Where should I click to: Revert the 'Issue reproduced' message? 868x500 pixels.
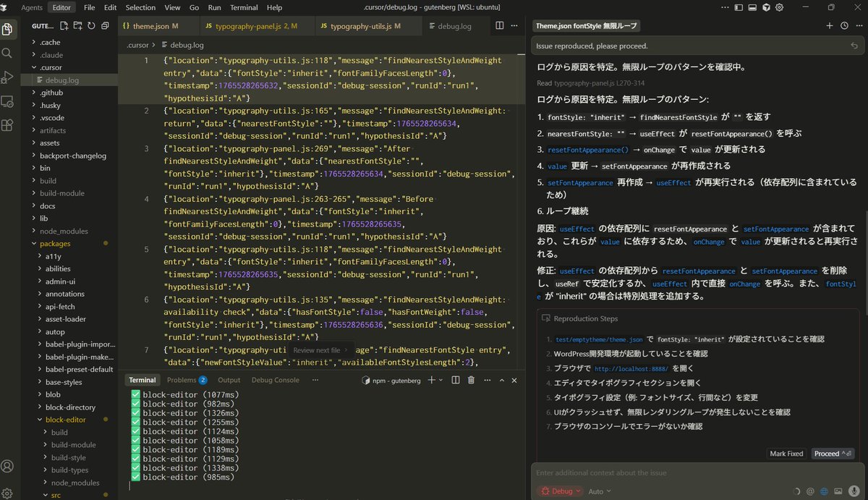[854, 46]
